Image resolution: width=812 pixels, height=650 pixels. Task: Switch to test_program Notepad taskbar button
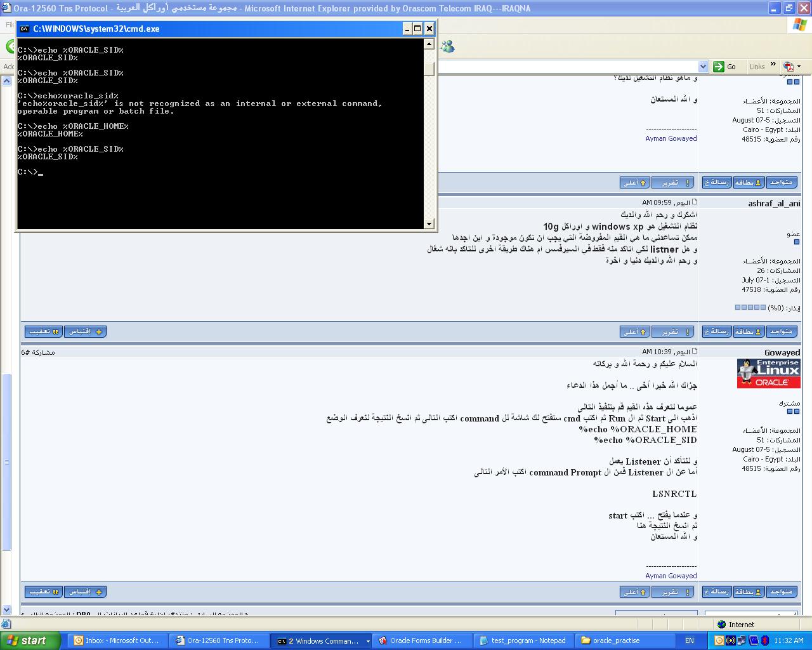click(x=523, y=640)
